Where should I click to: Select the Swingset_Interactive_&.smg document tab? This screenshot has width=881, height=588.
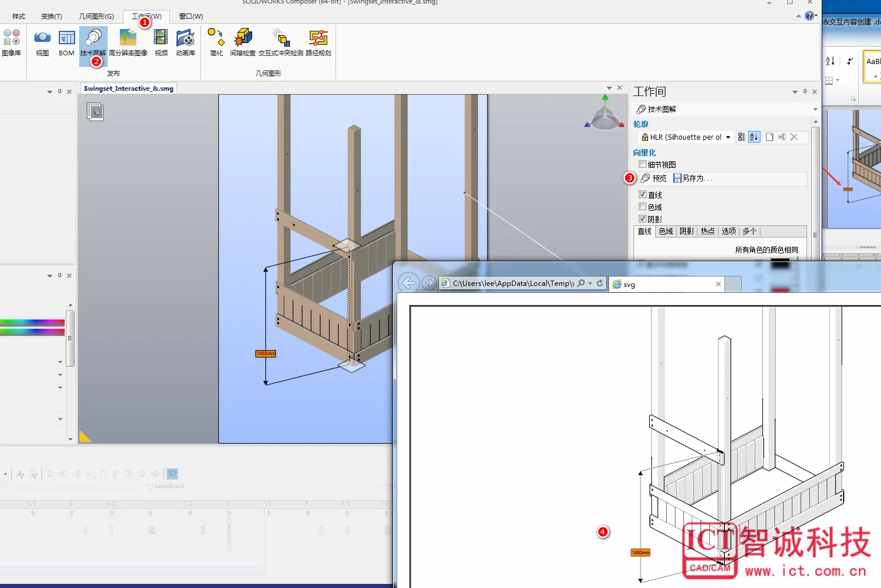[128, 88]
